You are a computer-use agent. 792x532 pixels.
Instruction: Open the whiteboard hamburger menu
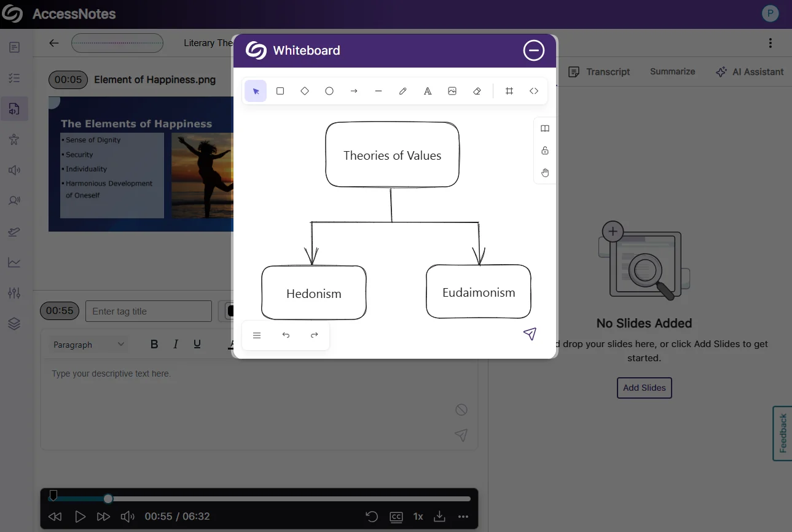(x=257, y=335)
